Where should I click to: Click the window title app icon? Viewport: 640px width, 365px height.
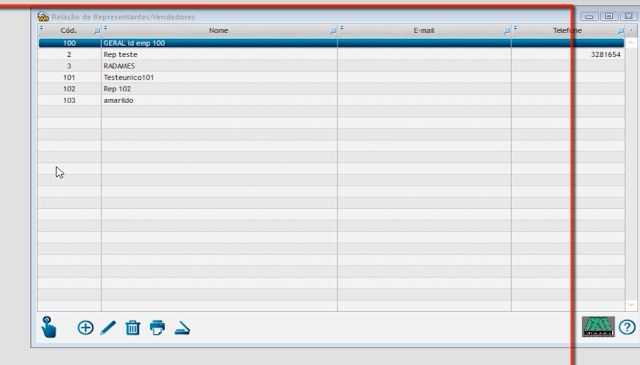point(43,17)
